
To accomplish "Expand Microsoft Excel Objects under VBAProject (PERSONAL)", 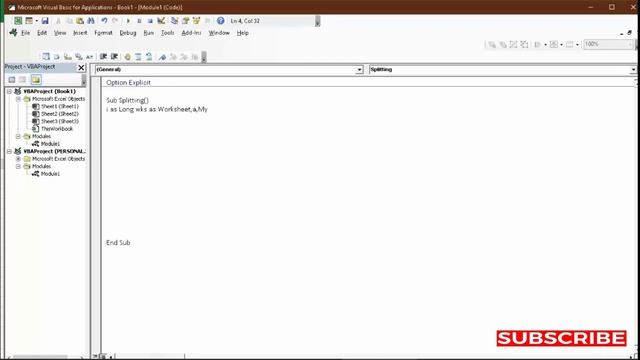I will pyautogui.click(x=18, y=159).
